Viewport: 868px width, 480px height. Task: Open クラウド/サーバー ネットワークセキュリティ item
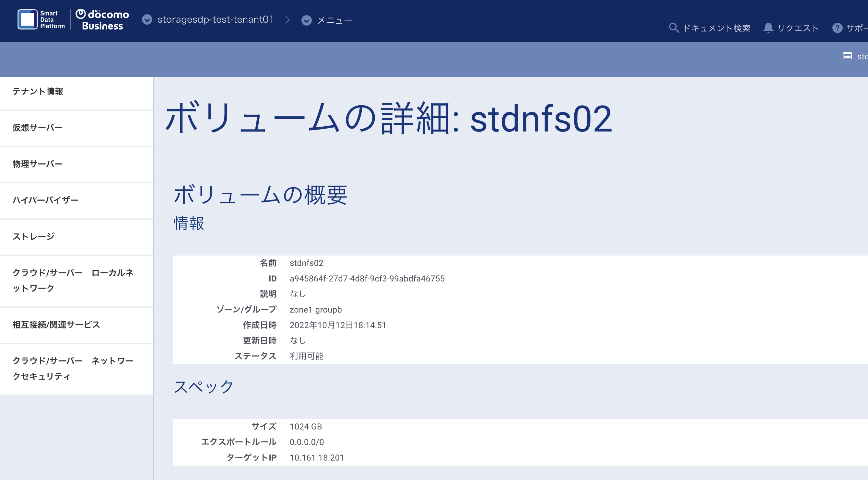pos(76,369)
